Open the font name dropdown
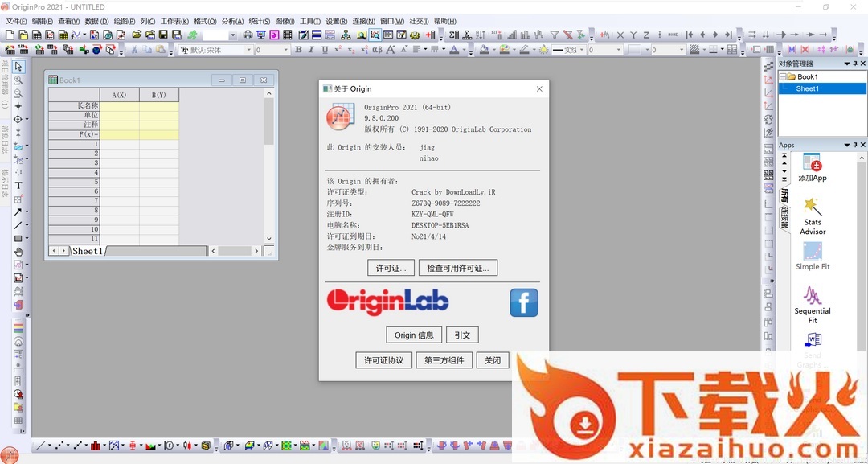 tap(249, 50)
